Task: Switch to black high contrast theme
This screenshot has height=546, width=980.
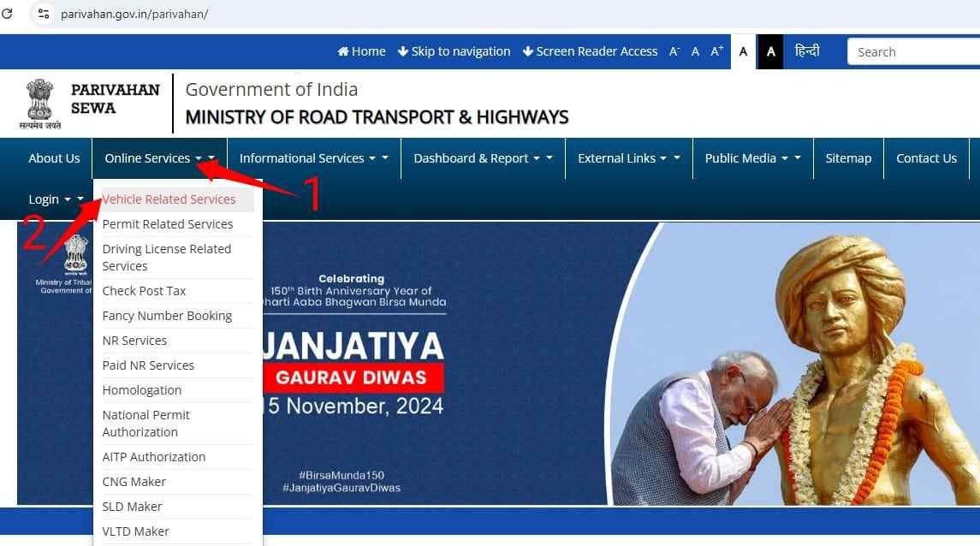Action: coord(770,51)
